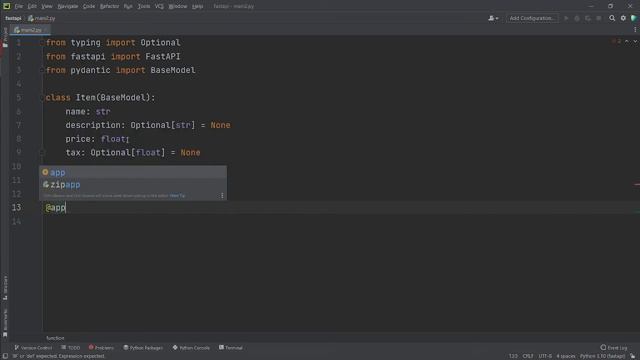This screenshot has height=360, width=640.
Task: Open the Code menu
Action: pos(89,6)
